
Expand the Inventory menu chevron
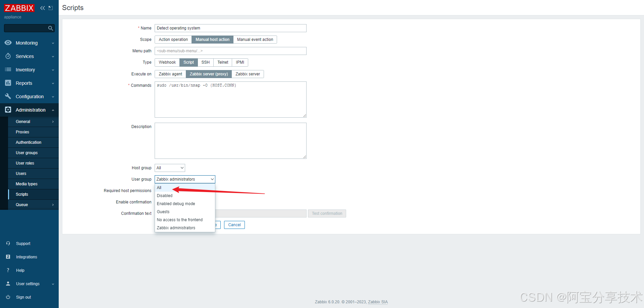(x=53, y=70)
